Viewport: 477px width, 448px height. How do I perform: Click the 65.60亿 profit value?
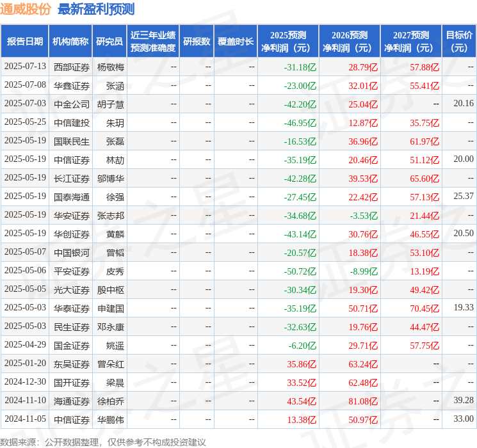point(424,179)
